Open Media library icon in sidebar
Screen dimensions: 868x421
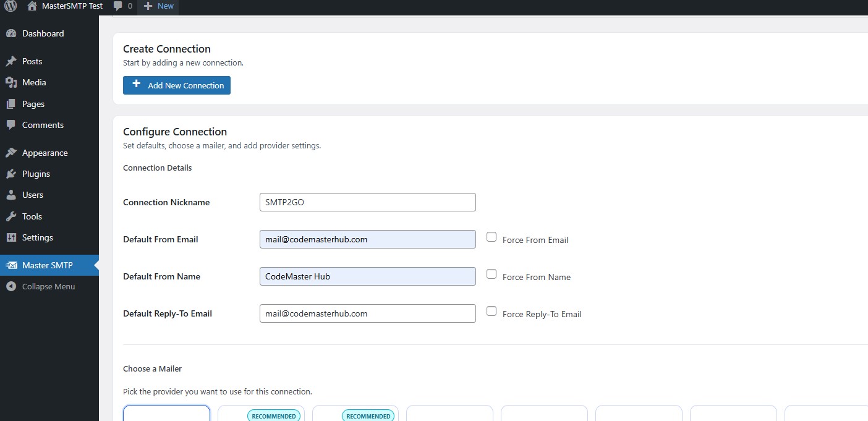(x=11, y=82)
